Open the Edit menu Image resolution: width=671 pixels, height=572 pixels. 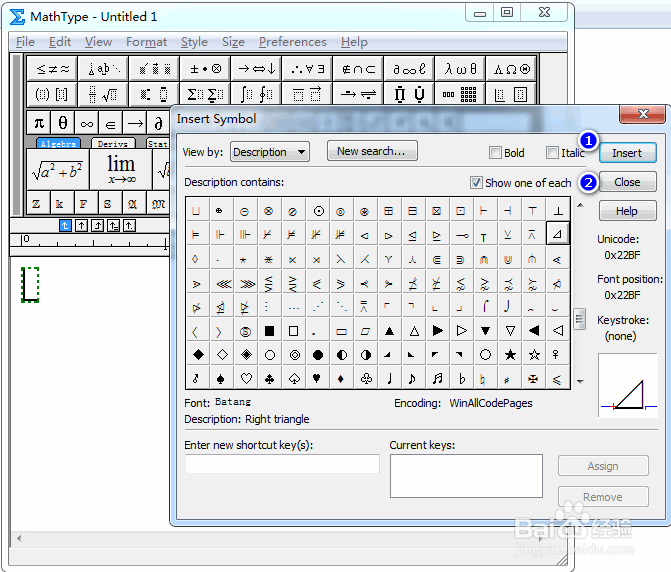pyautogui.click(x=60, y=42)
